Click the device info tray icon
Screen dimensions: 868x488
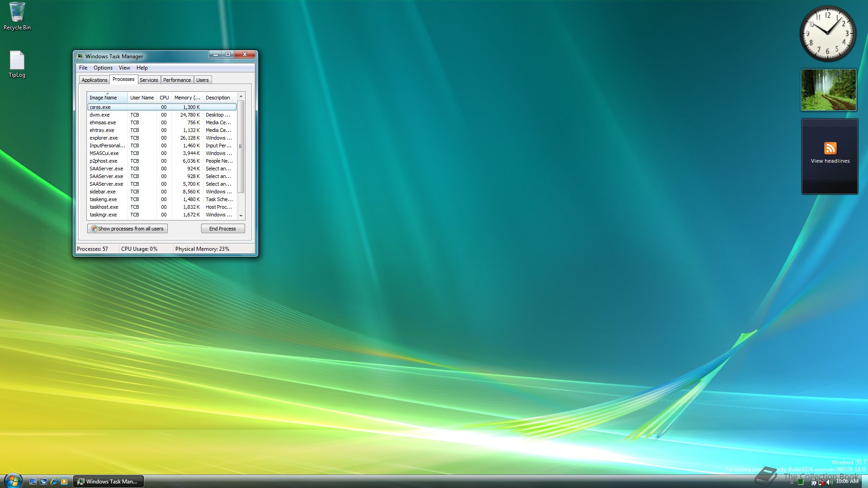[813, 482]
